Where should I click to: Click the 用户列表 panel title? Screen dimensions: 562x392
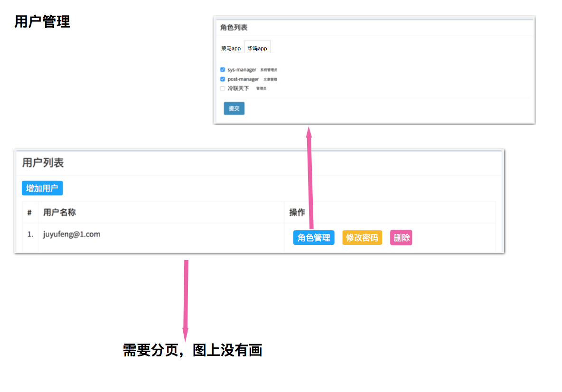coord(43,163)
